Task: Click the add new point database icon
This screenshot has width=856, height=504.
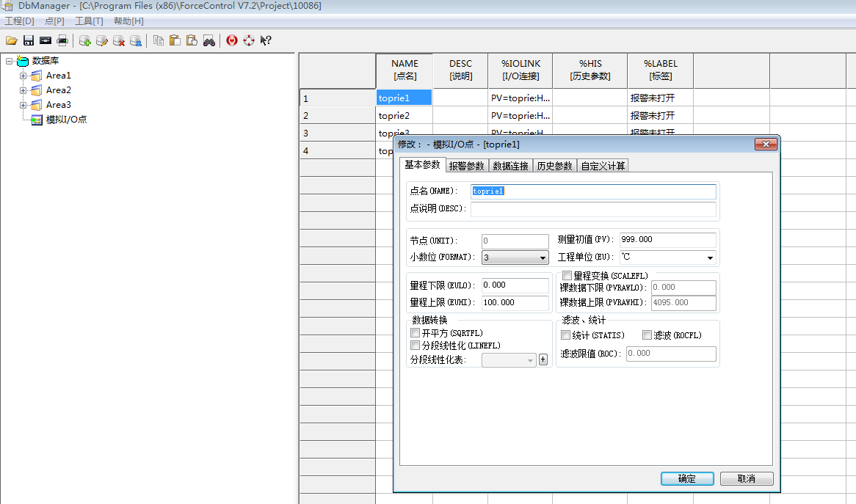Action: tap(84, 40)
